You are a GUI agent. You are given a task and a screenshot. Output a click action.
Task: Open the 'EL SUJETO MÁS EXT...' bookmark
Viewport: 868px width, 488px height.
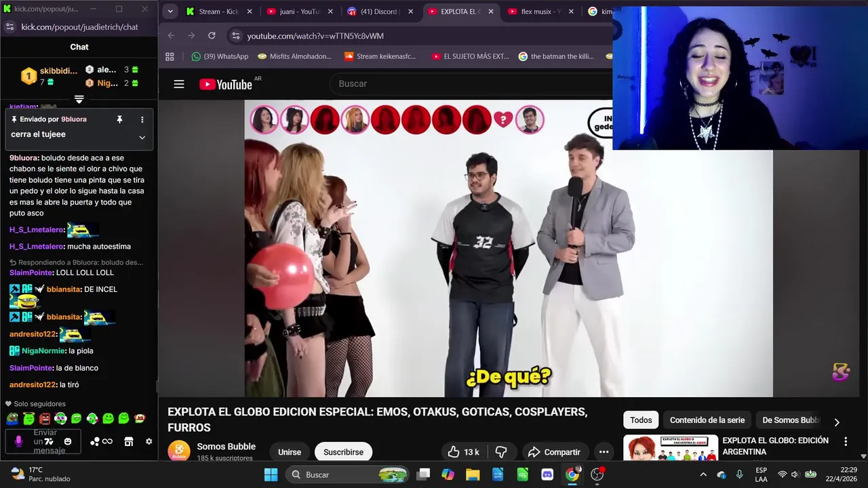pos(470,56)
